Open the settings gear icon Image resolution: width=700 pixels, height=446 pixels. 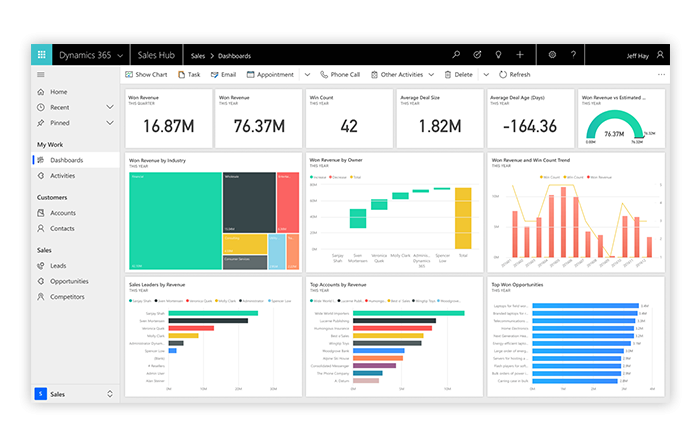point(552,55)
